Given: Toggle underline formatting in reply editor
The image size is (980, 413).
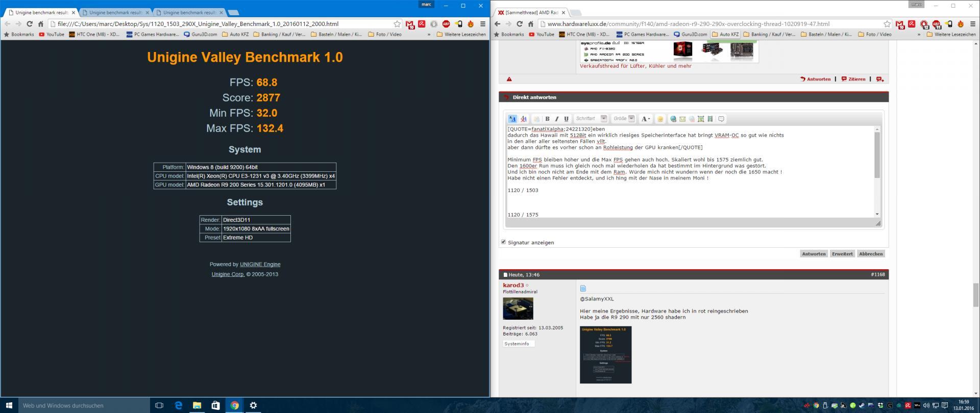Looking at the screenshot, I should (566, 119).
